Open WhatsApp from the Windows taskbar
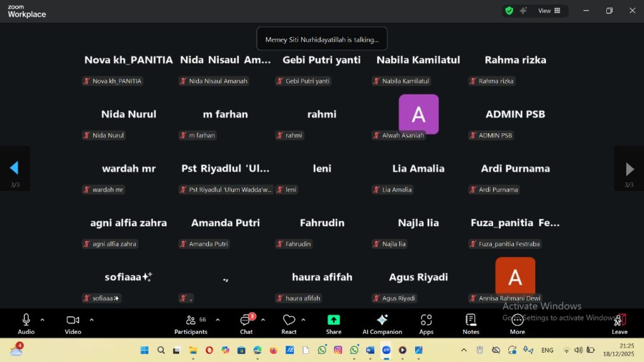This screenshot has height=362, width=644. coord(322,350)
